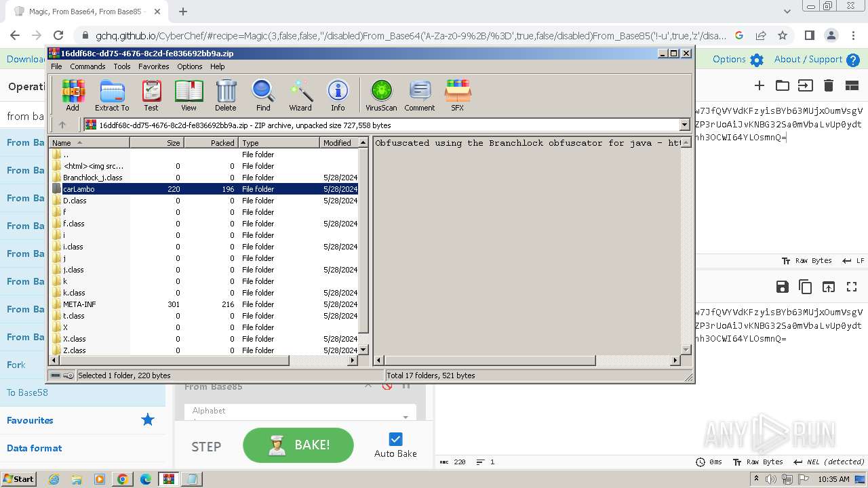Sort files by Name column header
Screen dimensions: 868x488
tap(90, 143)
